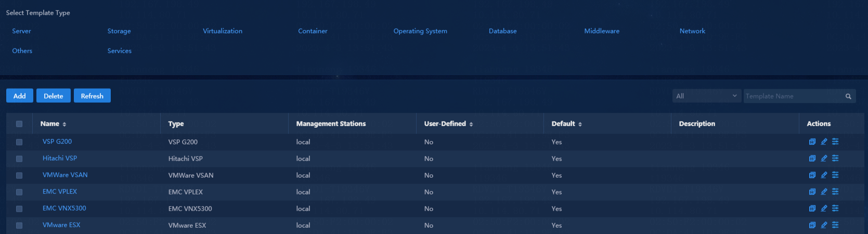The width and height of the screenshot is (868, 234).
Task: Edit the Hitachi VSP template via pencil icon
Action: (x=824, y=158)
